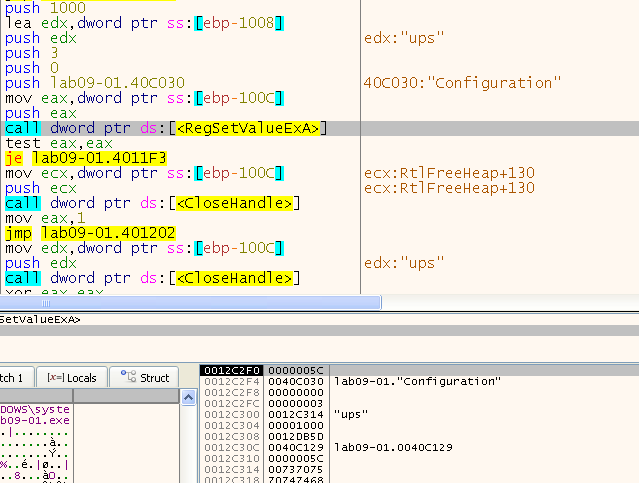This screenshot has width=639, height=483.
Task: Click the horizontal scrollbar under disassembly
Action: coord(190,302)
